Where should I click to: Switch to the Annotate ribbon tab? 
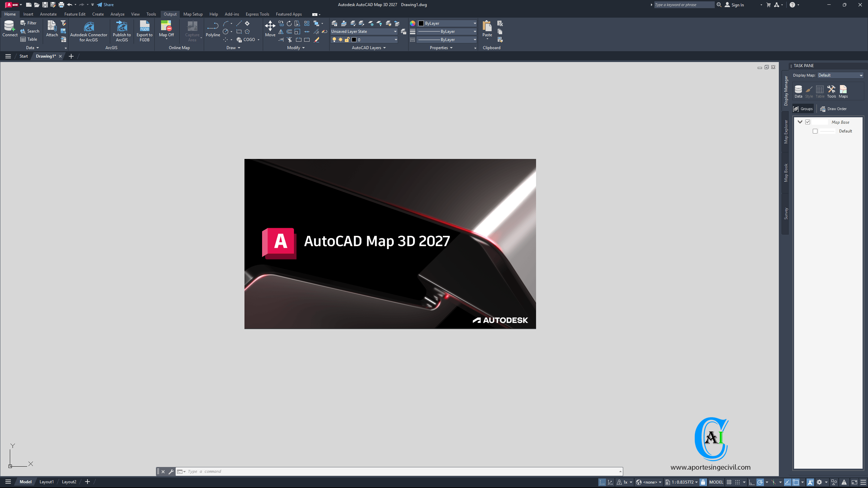point(48,14)
